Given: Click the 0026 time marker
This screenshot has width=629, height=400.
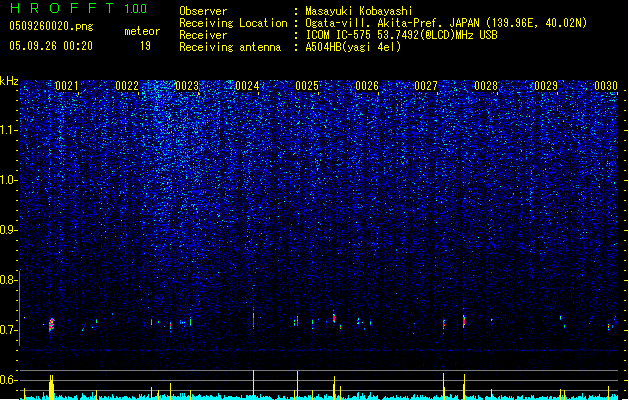Looking at the screenshot, I should [367, 86].
